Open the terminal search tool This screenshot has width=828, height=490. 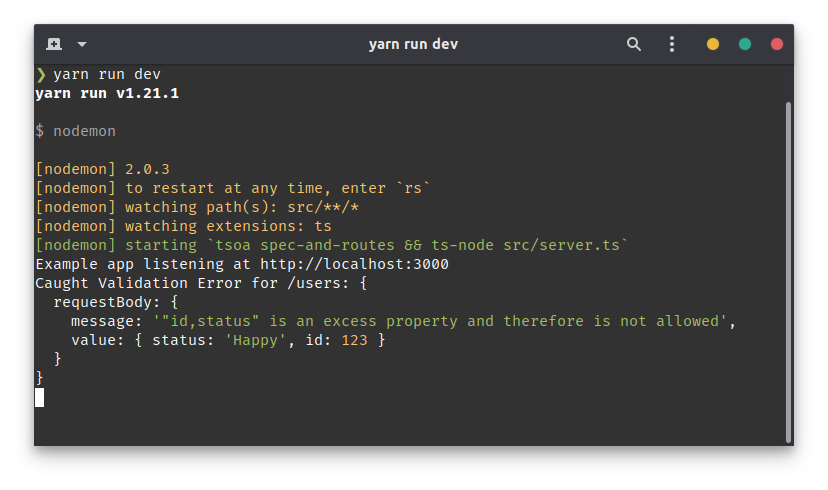pyautogui.click(x=634, y=44)
